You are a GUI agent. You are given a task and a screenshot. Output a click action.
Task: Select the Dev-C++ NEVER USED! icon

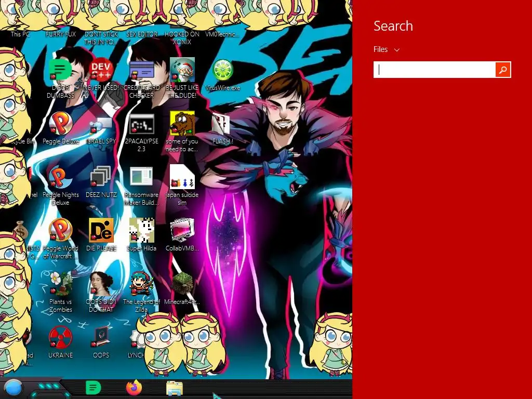(x=101, y=70)
